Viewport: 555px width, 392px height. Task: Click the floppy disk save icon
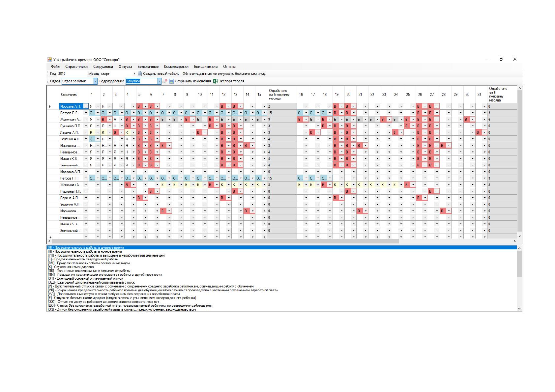[171, 81]
